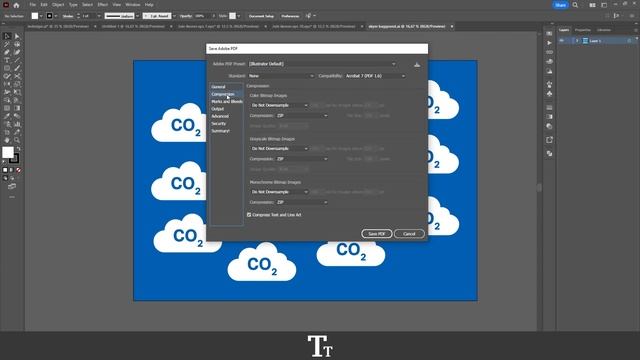Image resolution: width=640 pixels, height=360 pixels.
Task: Select the Eyedropper tool
Action: tap(7, 116)
